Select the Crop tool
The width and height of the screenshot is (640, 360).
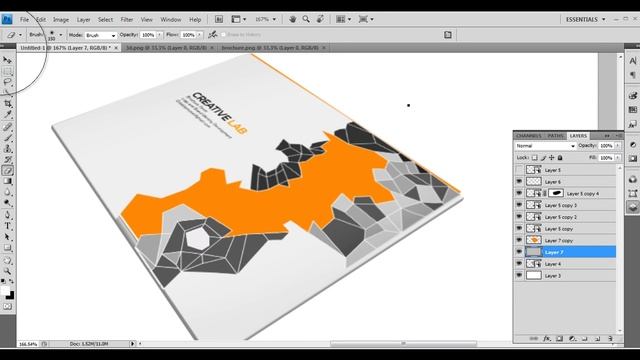(x=7, y=104)
